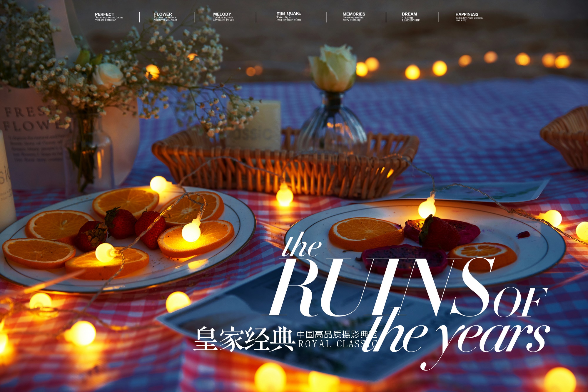Click the 'Super star series theme' subtitle

click(x=109, y=17)
